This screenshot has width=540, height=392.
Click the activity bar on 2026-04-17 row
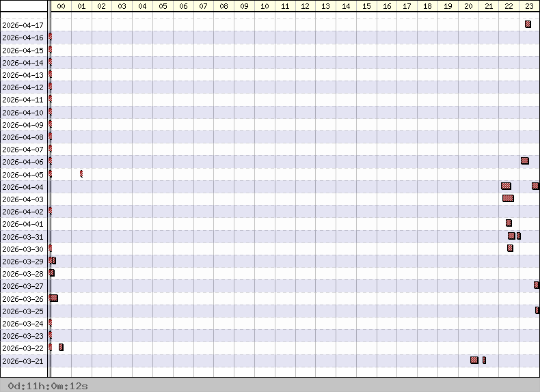[528, 25]
